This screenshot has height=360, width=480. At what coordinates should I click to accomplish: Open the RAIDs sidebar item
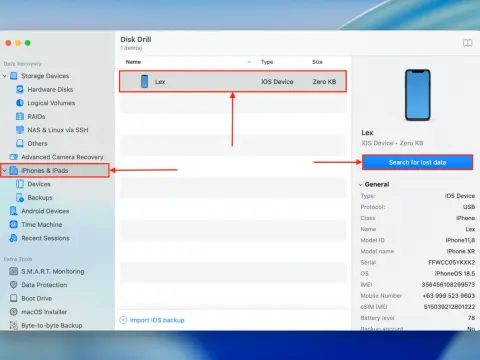click(36, 116)
